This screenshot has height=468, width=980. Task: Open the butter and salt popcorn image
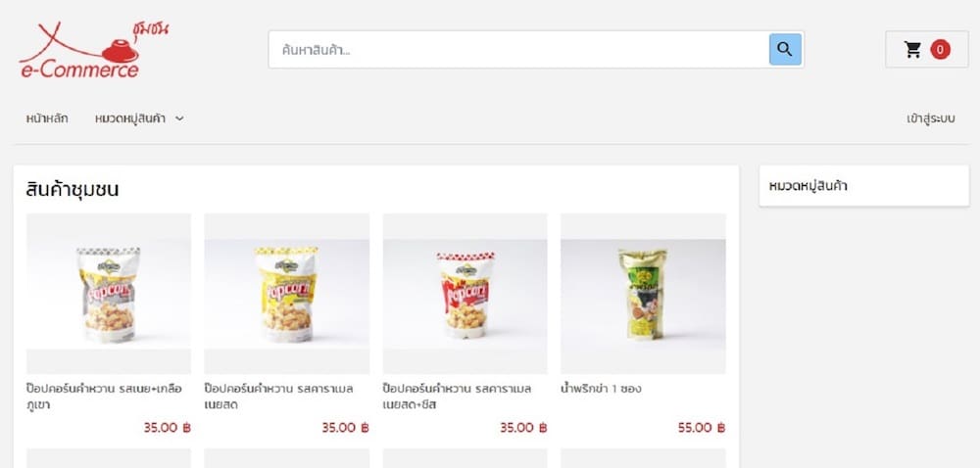pyautogui.click(x=109, y=294)
